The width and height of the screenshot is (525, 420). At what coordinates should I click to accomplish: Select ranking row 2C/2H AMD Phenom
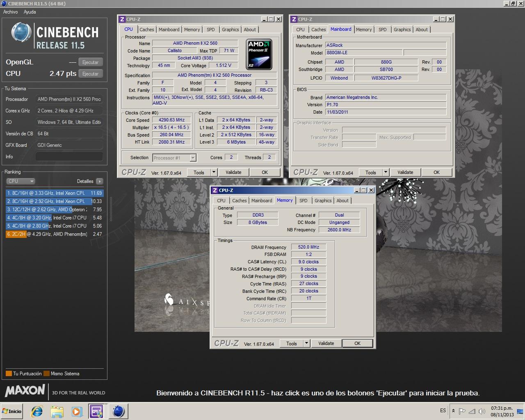[x=54, y=234]
